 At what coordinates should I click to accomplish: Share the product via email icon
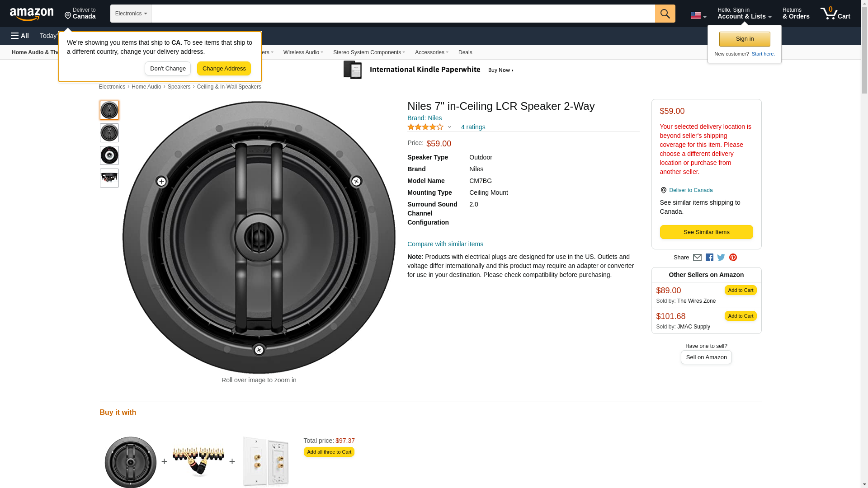tap(697, 258)
